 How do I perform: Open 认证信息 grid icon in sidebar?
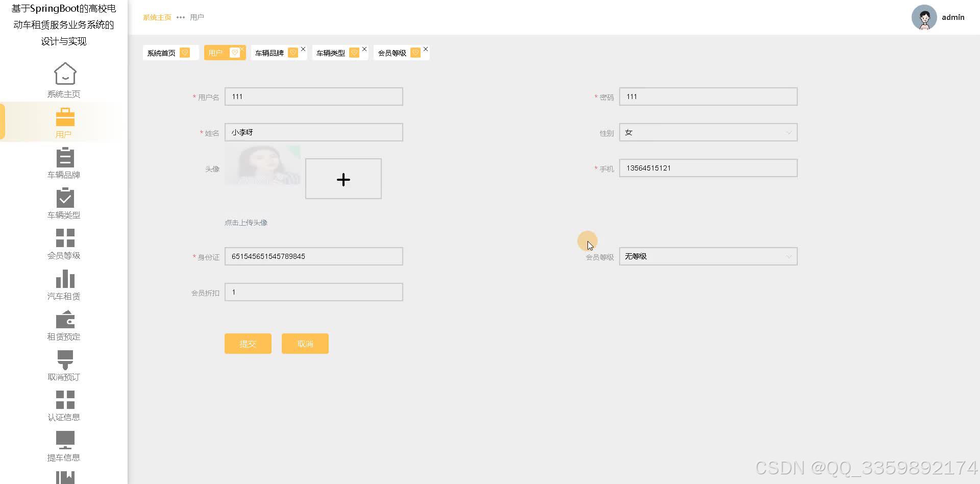[x=65, y=400]
